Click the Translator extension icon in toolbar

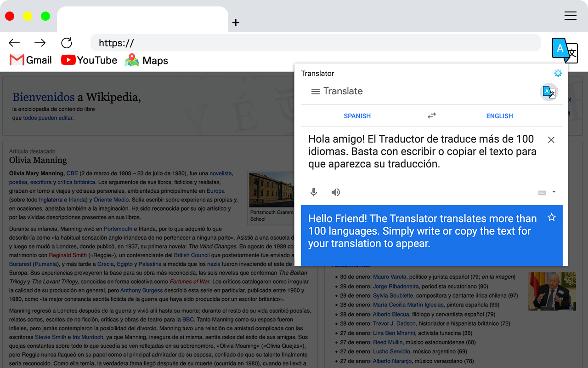click(x=564, y=50)
